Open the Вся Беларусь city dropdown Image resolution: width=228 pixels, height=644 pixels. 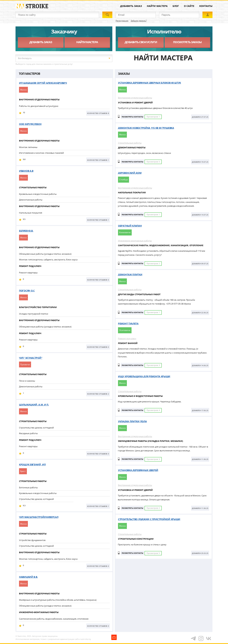tap(64, 58)
